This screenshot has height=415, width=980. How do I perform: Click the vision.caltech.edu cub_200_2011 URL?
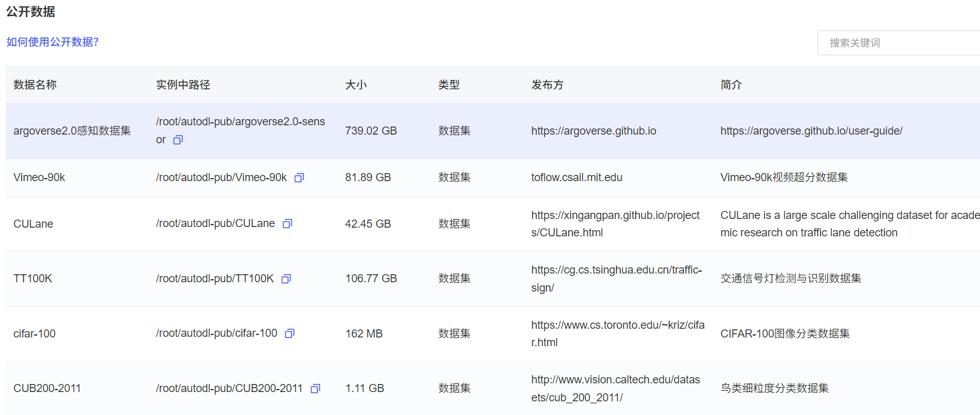[x=616, y=388]
